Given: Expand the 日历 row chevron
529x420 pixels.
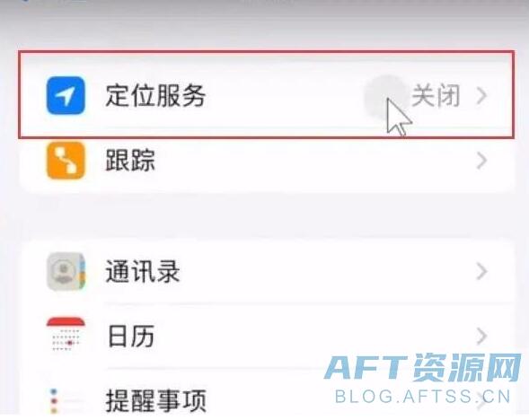Looking at the screenshot, I should 481,336.
